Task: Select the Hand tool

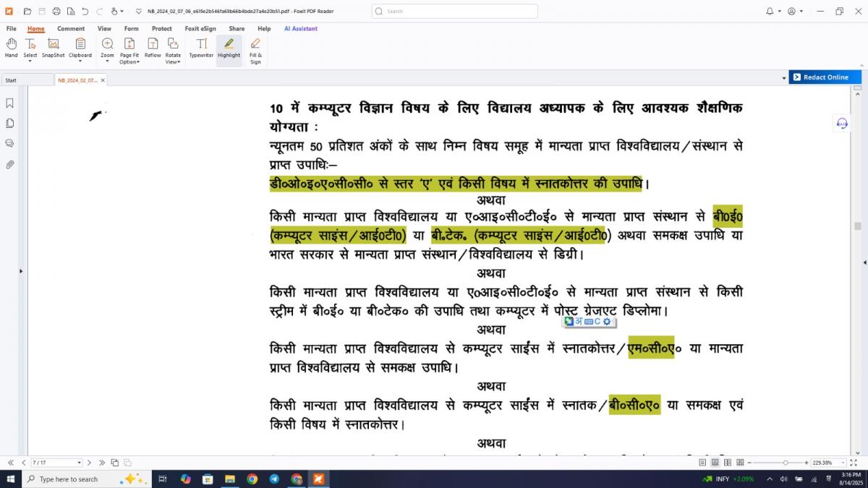Action: click(11, 48)
